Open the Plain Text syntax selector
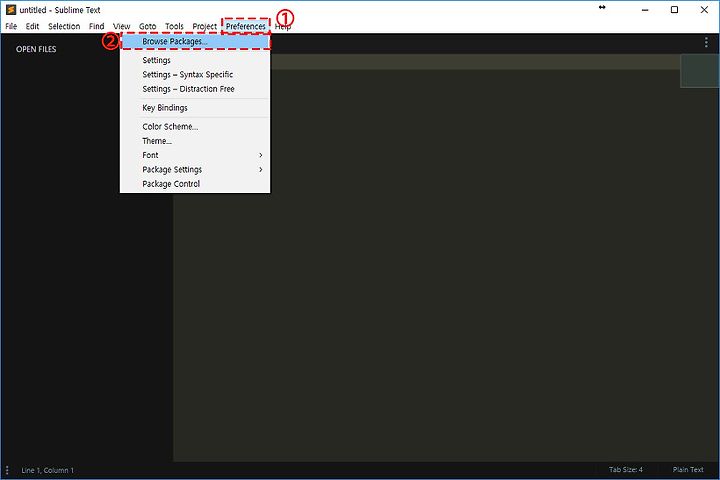 [x=688, y=469]
